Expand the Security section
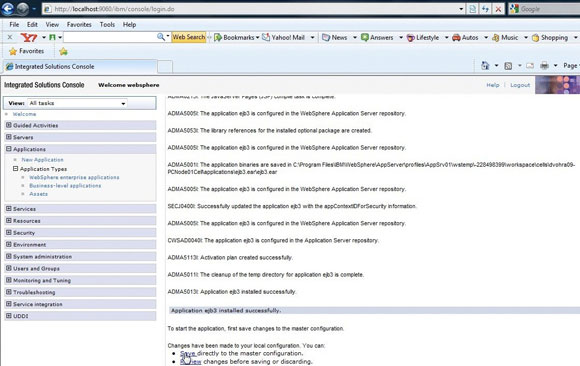This screenshot has height=366, width=580. coord(9,232)
